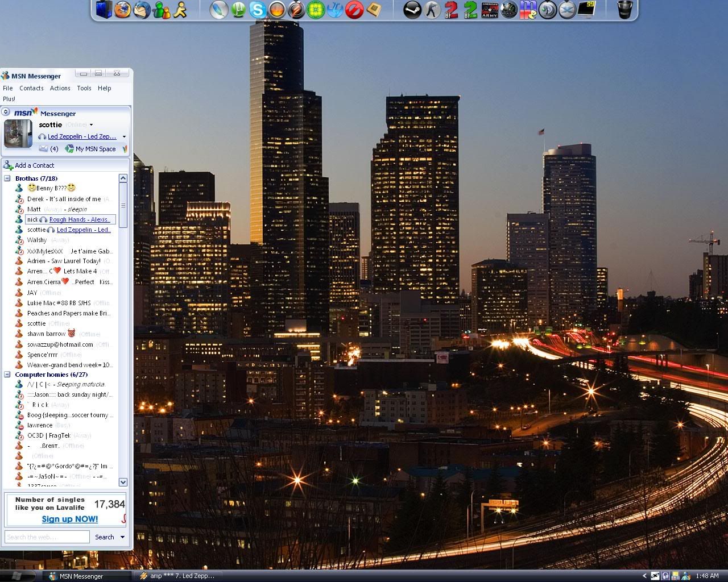The width and height of the screenshot is (728, 582).
Task: Open scottie's online status dropdown
Action: (x=91, y=125)
